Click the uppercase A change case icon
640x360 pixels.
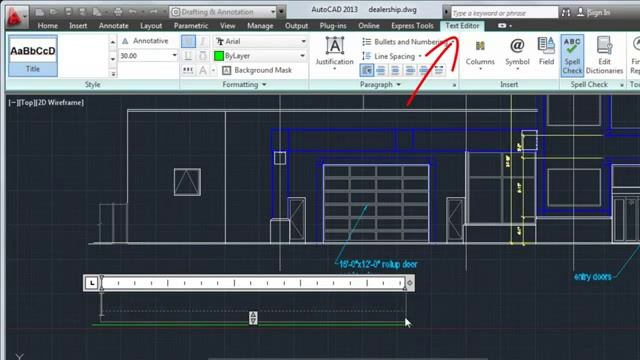(202, 70)
